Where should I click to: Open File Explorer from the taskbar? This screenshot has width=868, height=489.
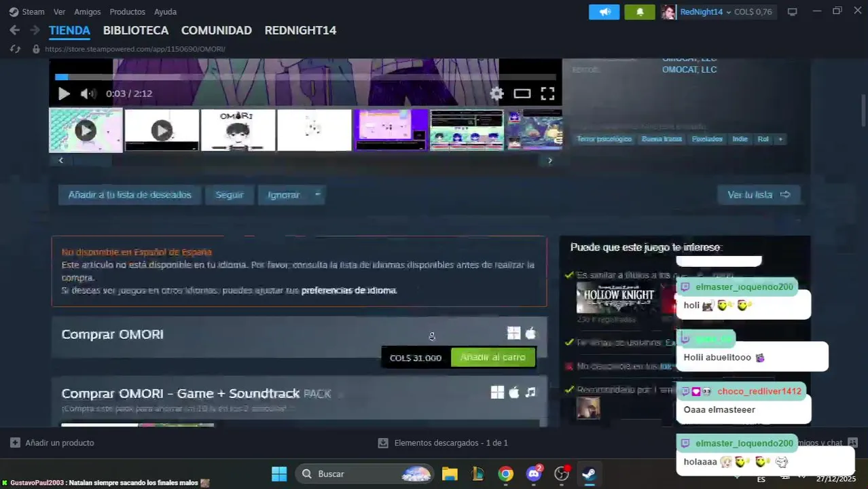tap(450, 474)
